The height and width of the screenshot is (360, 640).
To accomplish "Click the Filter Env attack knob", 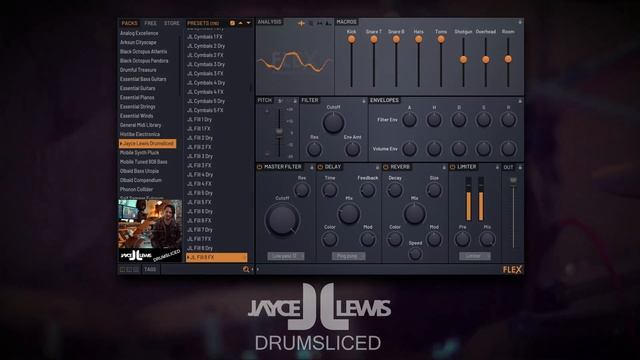I will [409, 120].
